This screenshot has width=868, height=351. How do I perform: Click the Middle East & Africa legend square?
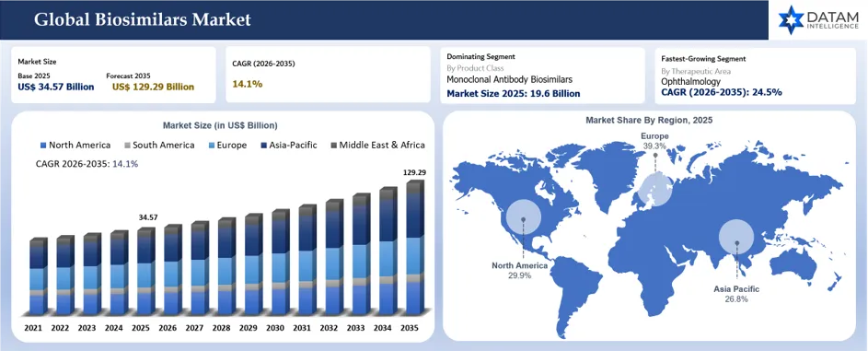point(334,146)
